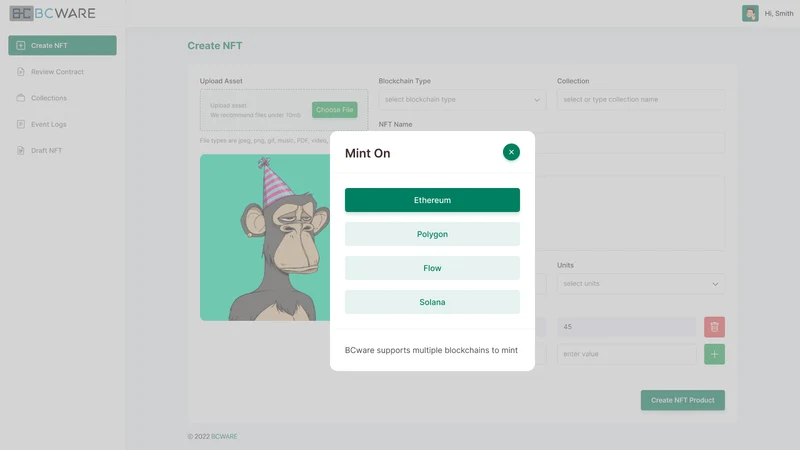The image size is (800, 450).
Task: Select Ethereum as the minting blockchain
Action: pyautogui.click(x=432, y=200)
